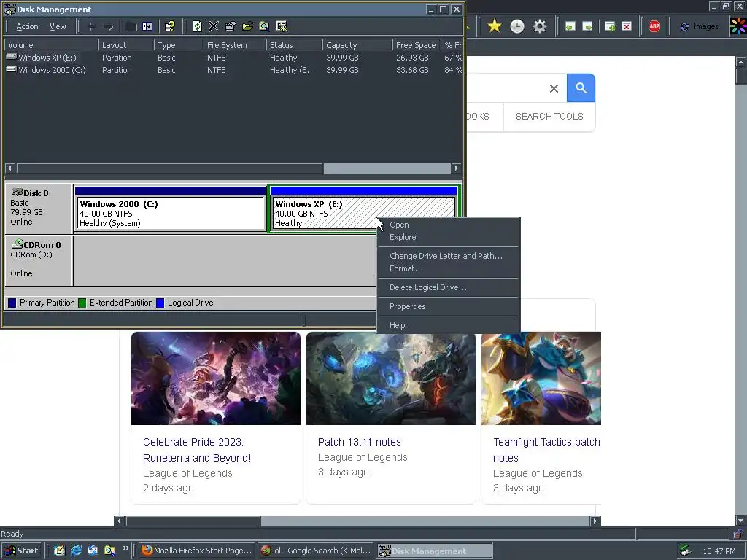This screenshot has height=560, width=747.
Task: Sort by Volume column header
Action: pos(51,45)
